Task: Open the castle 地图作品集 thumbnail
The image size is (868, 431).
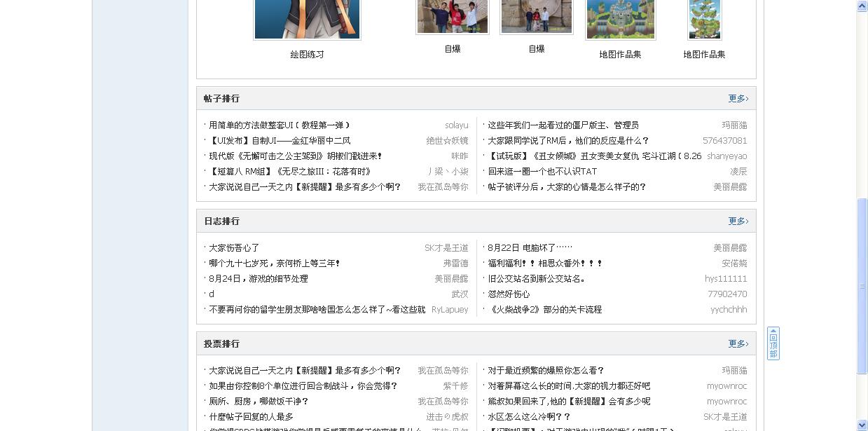Action: 621,19
